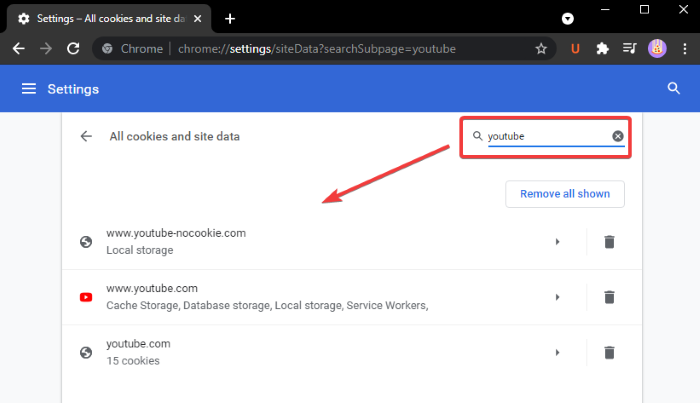Image resolution: width=700 pixels, height=403 pixels.
Task: Click trash icon for www.youtube.com row
Action: coord(609,297)
